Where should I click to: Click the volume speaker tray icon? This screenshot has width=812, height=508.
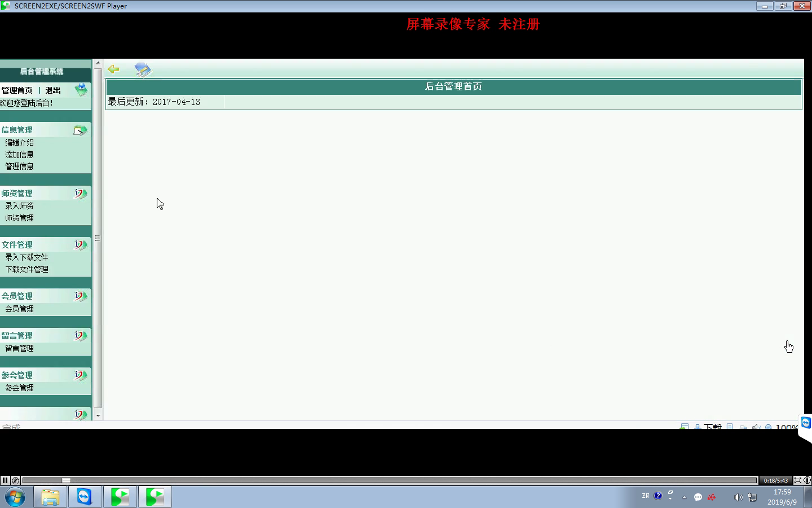pyautogui.click(x=738, y=497)
